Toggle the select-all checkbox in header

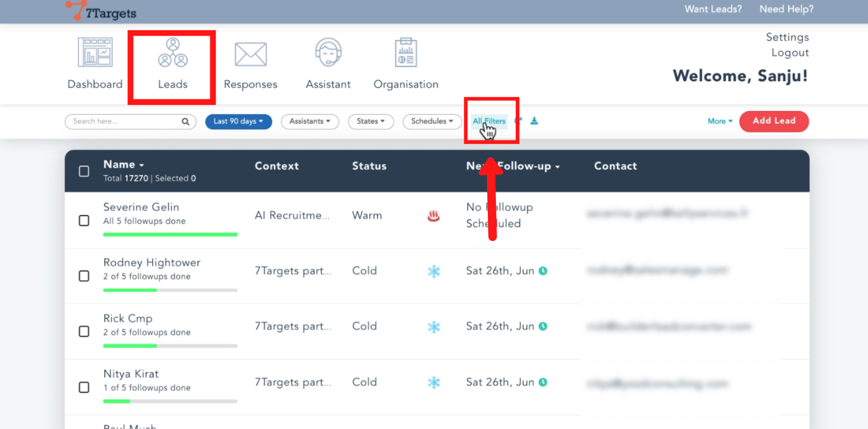[84, 171]
